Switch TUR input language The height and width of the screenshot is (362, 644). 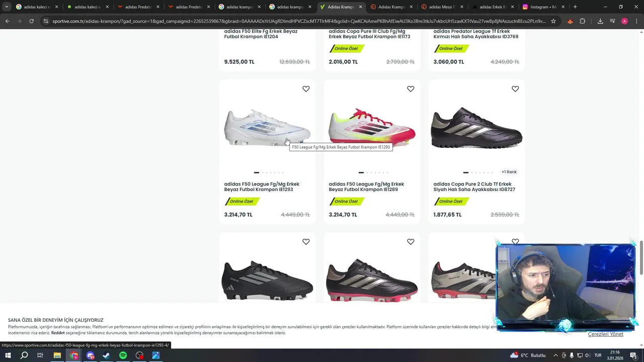coord(598,355)
